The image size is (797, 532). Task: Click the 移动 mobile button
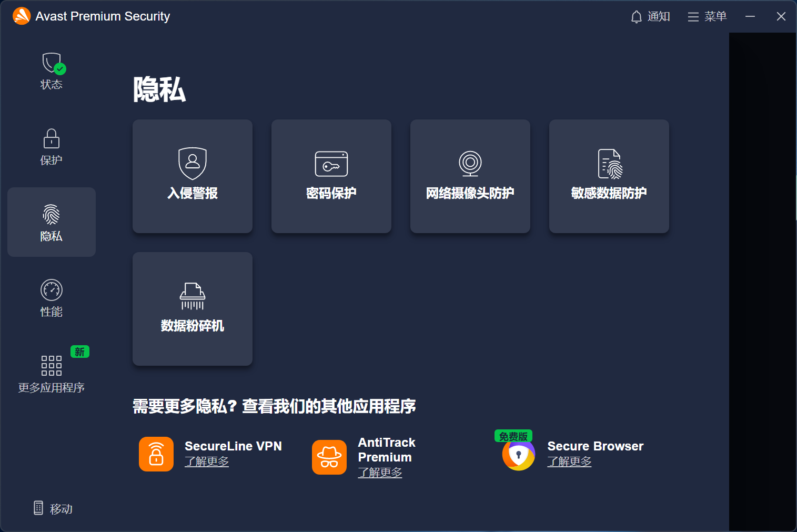point(53,508)
